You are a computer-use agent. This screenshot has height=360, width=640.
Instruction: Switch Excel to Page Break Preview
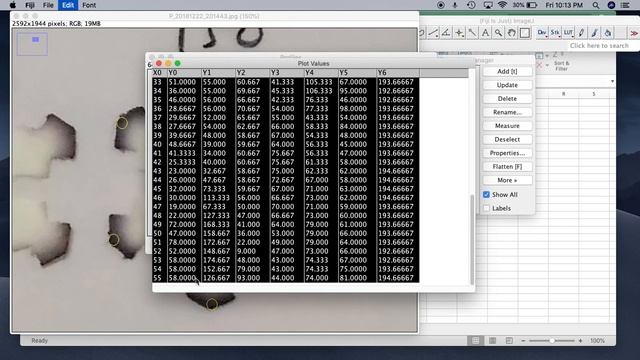pos(509,340)
